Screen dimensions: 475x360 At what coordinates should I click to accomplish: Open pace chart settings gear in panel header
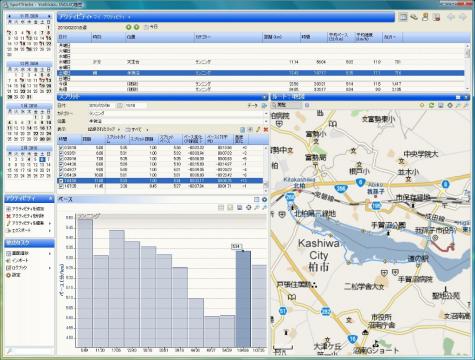tap(264, 199)
